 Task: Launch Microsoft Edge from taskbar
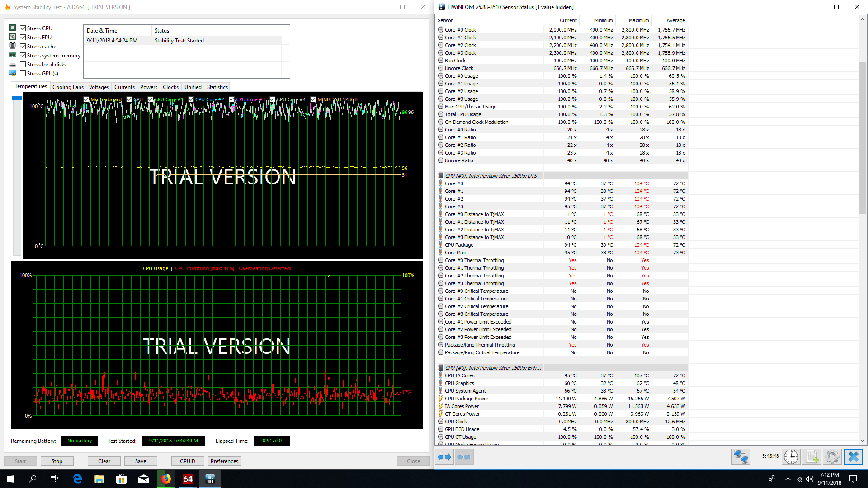[x=77, y=479]
